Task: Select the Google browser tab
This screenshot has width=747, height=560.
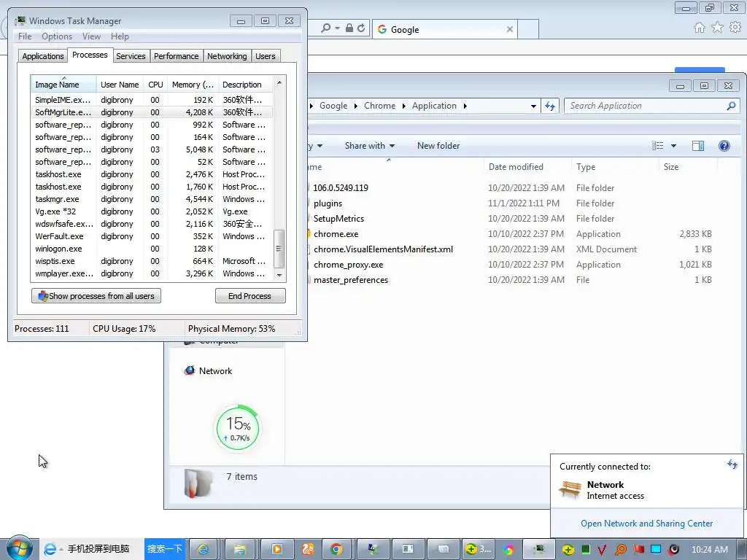Action: coord(444,29)
